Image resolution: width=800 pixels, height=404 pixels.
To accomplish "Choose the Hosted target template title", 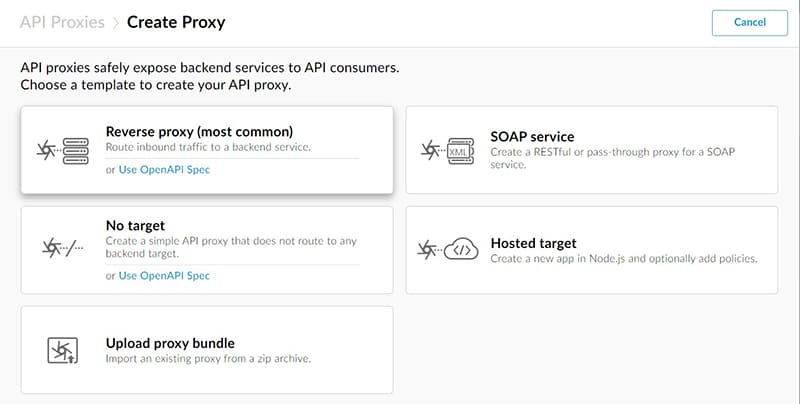I will pos(533,243).
